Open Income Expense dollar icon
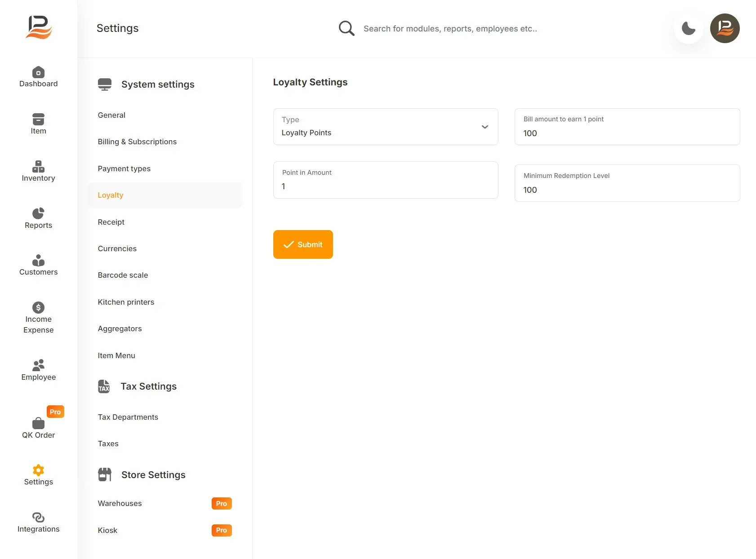756x559 pixels. click(x=38, y=307)
